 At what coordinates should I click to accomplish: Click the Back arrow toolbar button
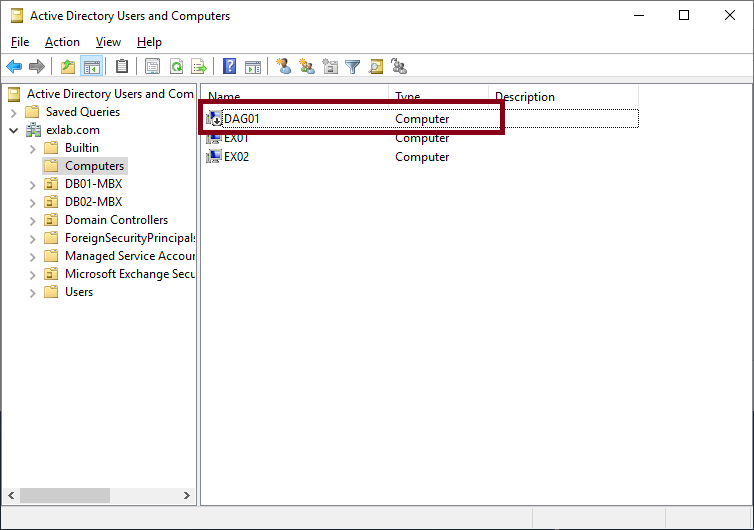14,66
